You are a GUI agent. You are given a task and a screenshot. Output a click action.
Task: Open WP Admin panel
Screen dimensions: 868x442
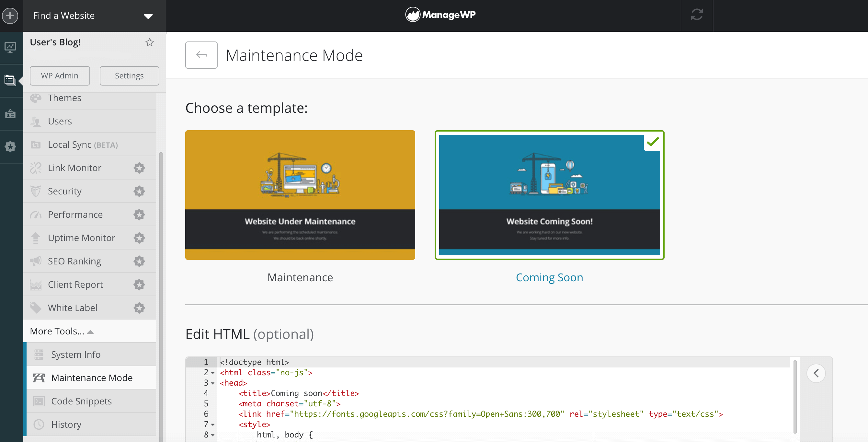pyautogui.click(x=60, y=75)
